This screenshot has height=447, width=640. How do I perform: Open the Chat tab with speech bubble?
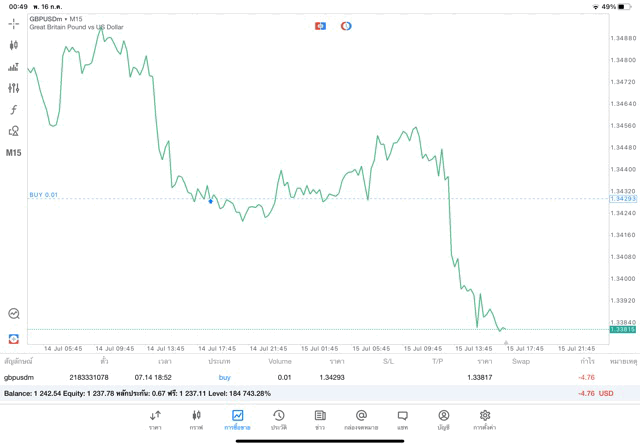pyautogui.click(x=402, y=418)
